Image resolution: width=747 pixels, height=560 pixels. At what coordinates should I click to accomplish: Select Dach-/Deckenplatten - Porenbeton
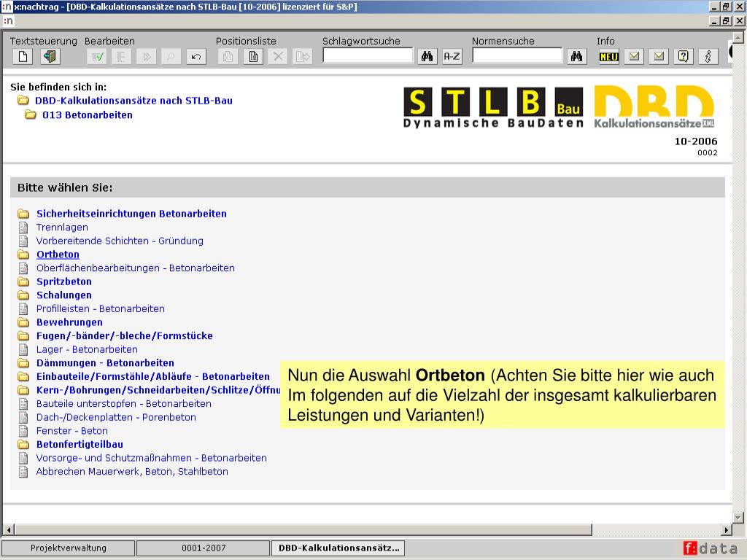(x=116, y=418)
